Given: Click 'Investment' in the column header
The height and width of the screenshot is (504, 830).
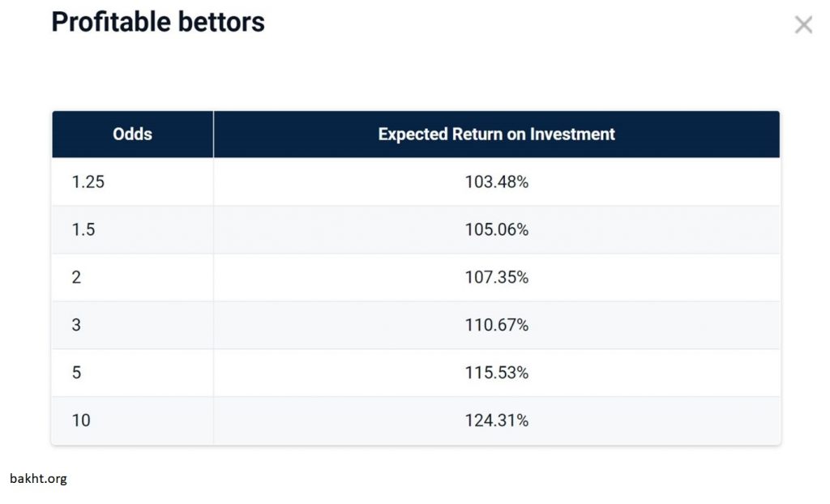Looking at the screenshot, I should pos(572,135).
